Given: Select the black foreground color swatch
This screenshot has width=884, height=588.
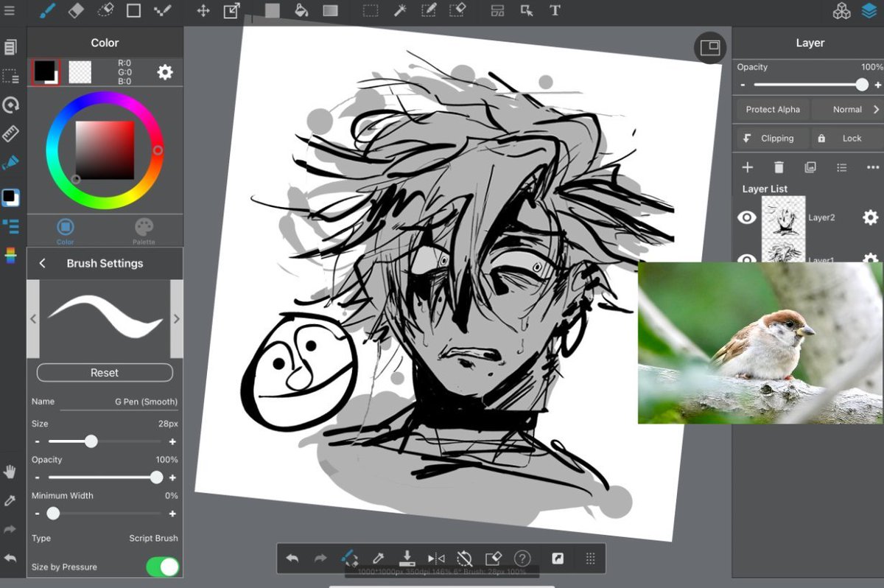Looking at the screenshot, I should (x=44, y=71).
